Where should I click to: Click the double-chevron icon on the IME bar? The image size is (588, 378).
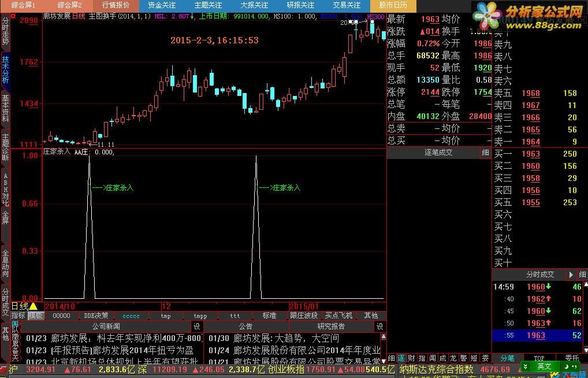526,366
